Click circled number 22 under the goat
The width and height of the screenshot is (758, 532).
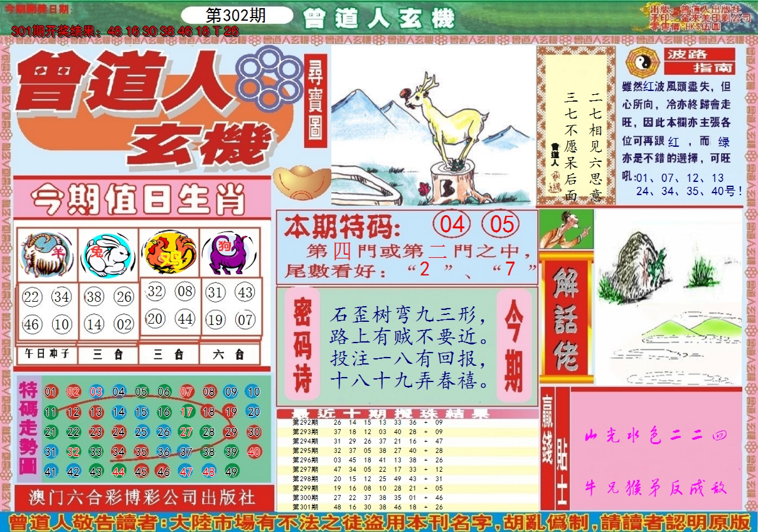coord(32,296)
